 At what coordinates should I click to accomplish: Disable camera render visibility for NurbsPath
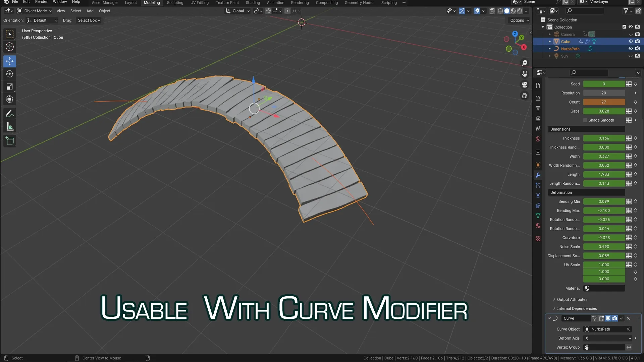click(637, 49)
